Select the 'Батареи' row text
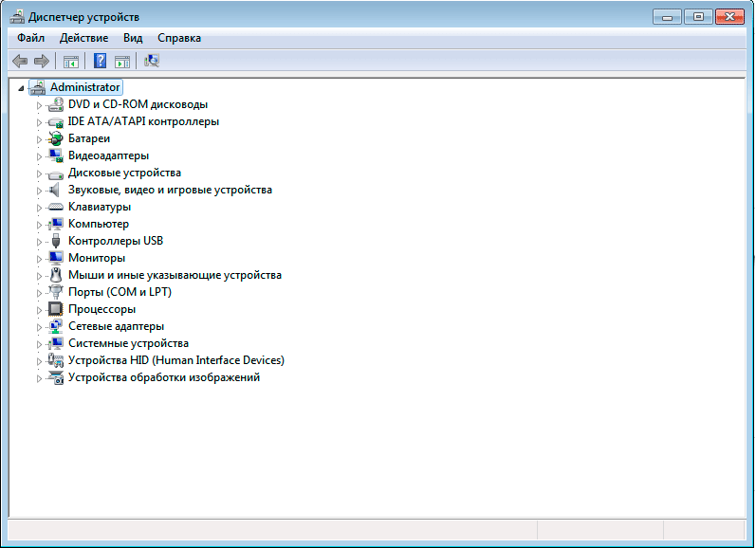This screenshot has width=756, height=548. coord(89,138)
